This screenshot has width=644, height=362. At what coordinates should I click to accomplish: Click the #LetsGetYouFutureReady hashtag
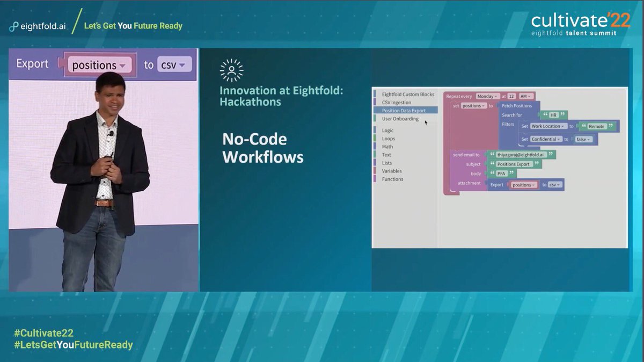[73, 345]
